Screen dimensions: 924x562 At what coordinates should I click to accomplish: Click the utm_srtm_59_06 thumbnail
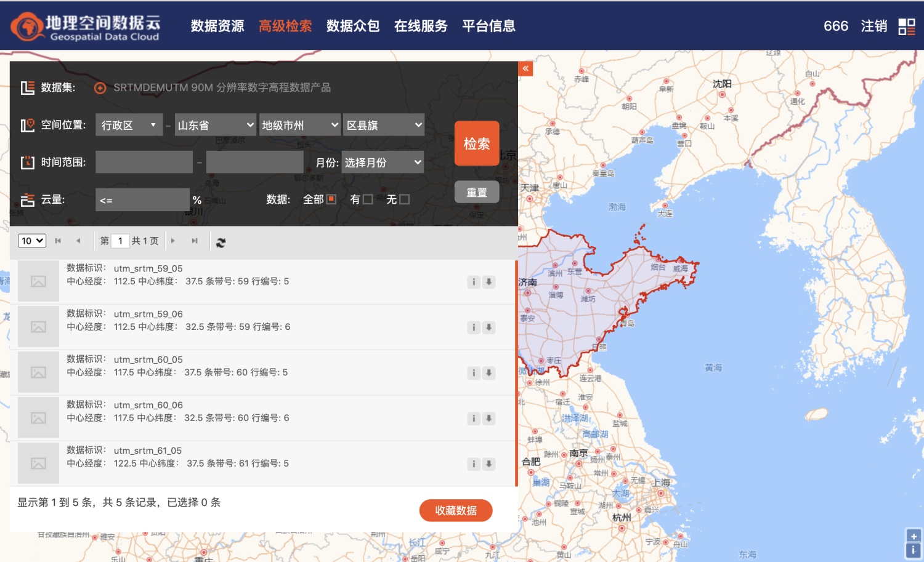point(38,327)
